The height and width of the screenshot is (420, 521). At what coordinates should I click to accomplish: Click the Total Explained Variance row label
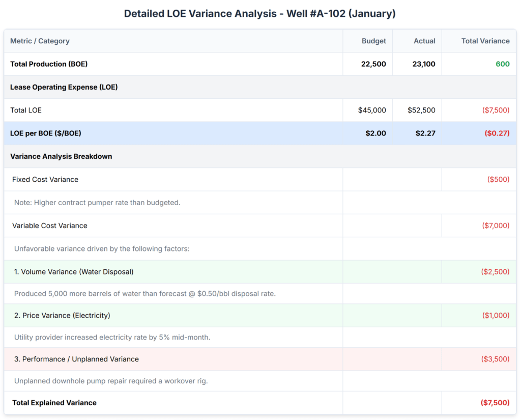click(54, 403)
